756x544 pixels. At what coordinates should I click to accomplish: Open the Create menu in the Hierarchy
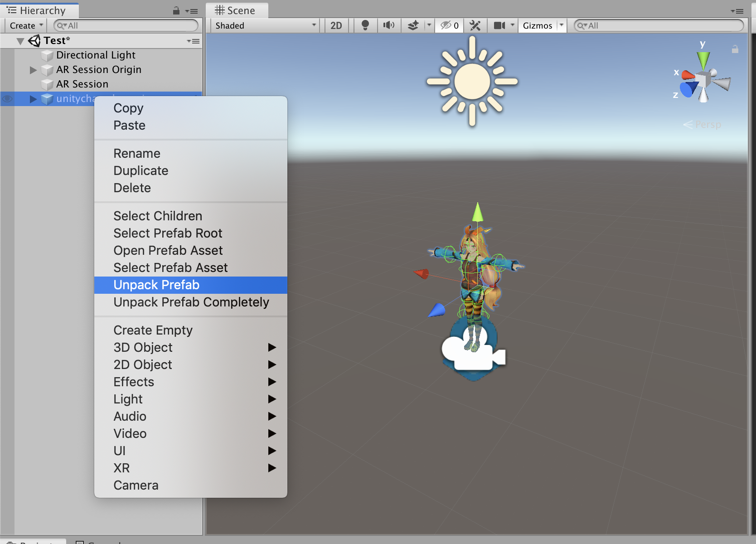(x=25, y=25)
